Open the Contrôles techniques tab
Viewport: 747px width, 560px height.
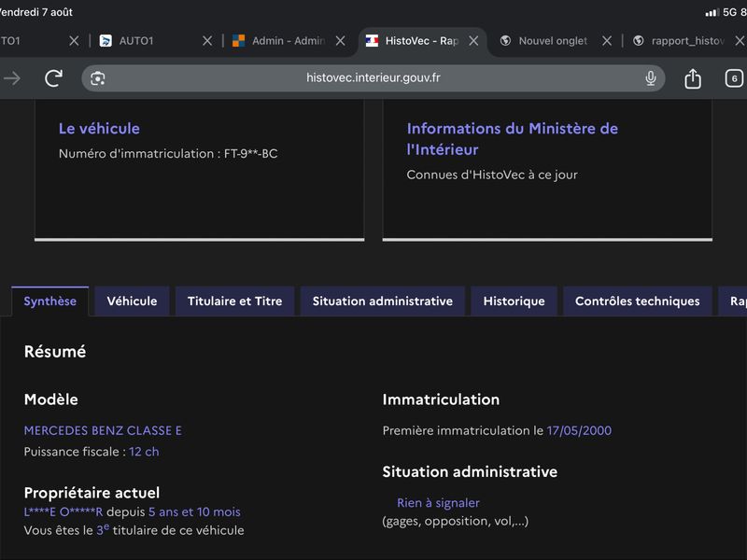pyautogui.click(x=638, y=301)
